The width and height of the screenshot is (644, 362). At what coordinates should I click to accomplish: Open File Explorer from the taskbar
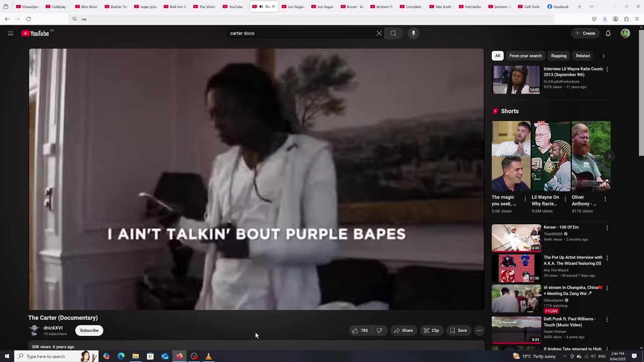135,356
